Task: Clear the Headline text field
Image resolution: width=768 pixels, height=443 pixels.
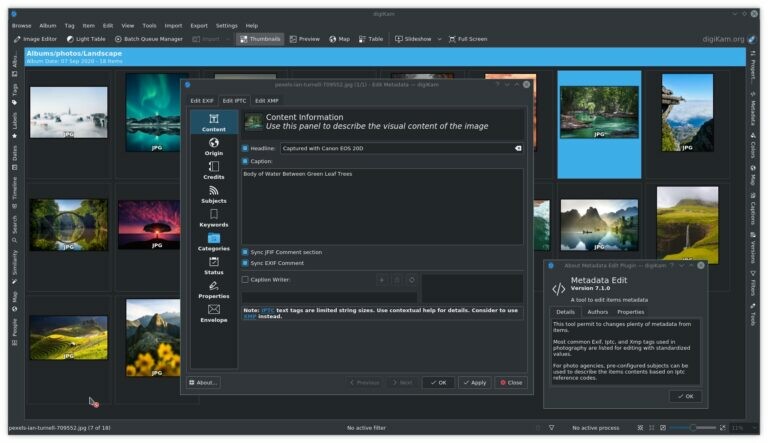Action: [518, 148]
